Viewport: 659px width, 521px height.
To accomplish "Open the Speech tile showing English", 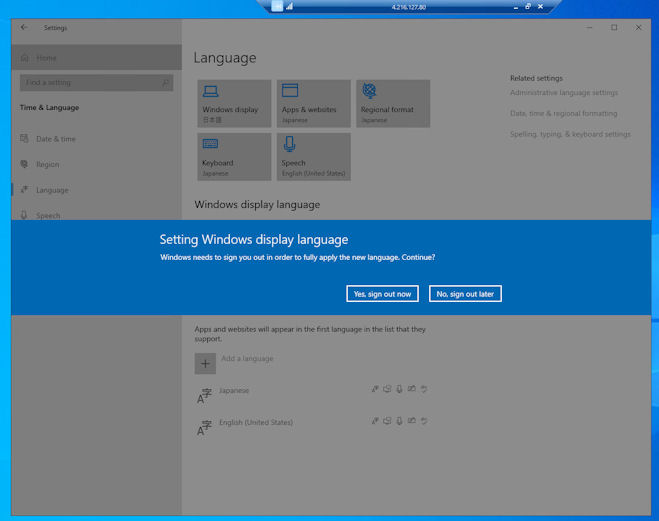I will [x=314, y=157].
